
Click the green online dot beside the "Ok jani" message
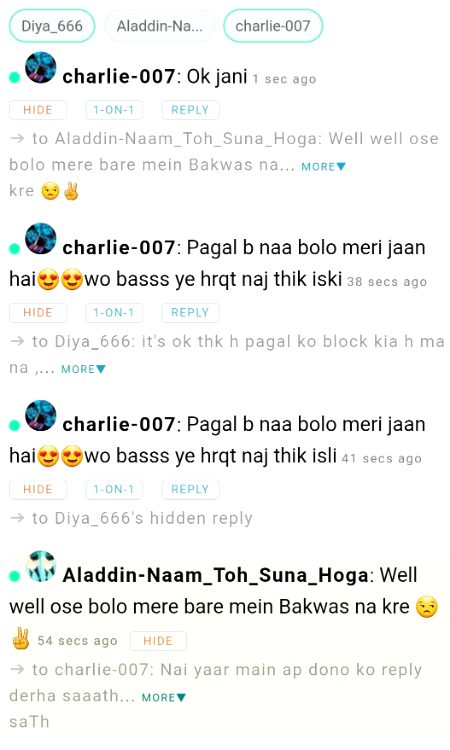pyautogui.click(x=15, y=77)
